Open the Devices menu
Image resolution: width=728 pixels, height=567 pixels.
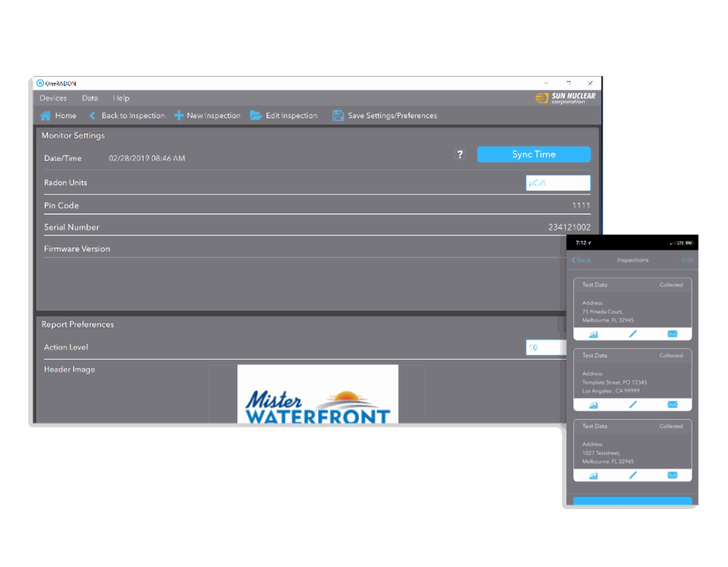click(53, 98)
